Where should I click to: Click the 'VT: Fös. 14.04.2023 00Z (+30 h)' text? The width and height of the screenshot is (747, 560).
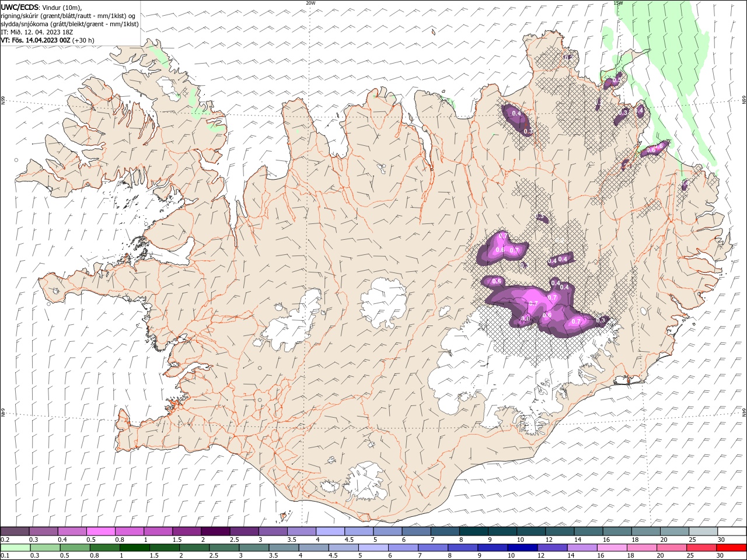pyautogui.click(x=48, y=40)
